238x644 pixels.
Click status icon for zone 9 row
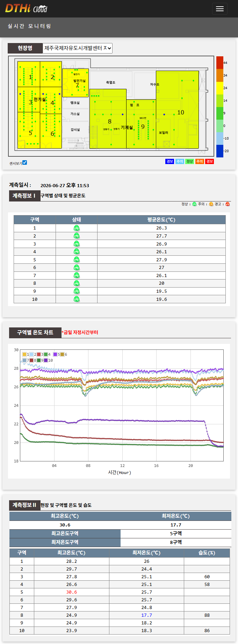click(x=77, y=291)
